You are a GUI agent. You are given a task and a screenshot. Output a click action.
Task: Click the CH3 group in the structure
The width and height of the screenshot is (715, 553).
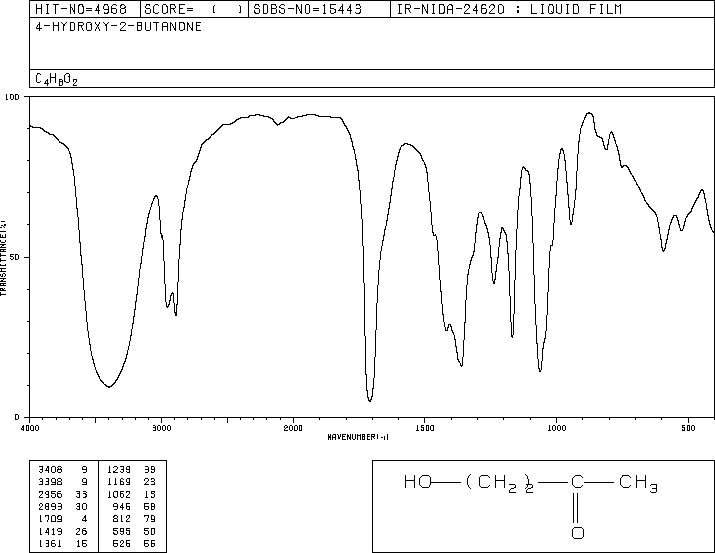point(638,484)
